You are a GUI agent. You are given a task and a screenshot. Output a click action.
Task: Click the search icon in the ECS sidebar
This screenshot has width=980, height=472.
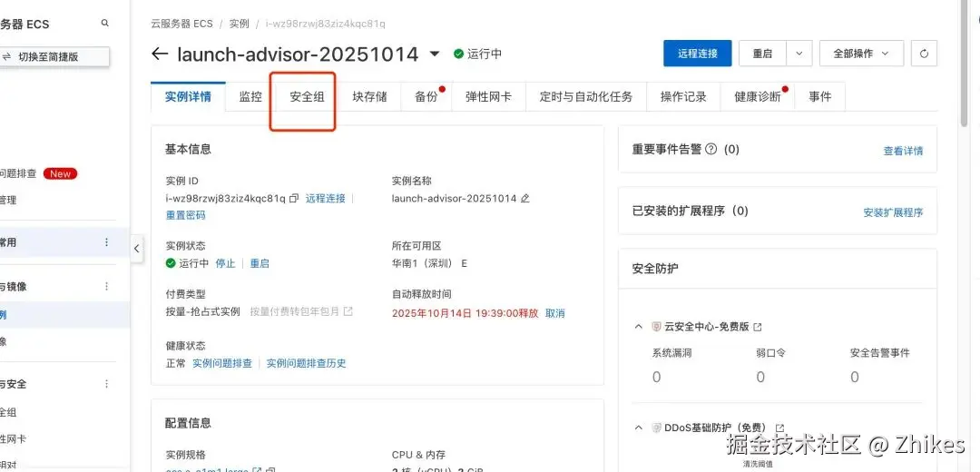105,23
